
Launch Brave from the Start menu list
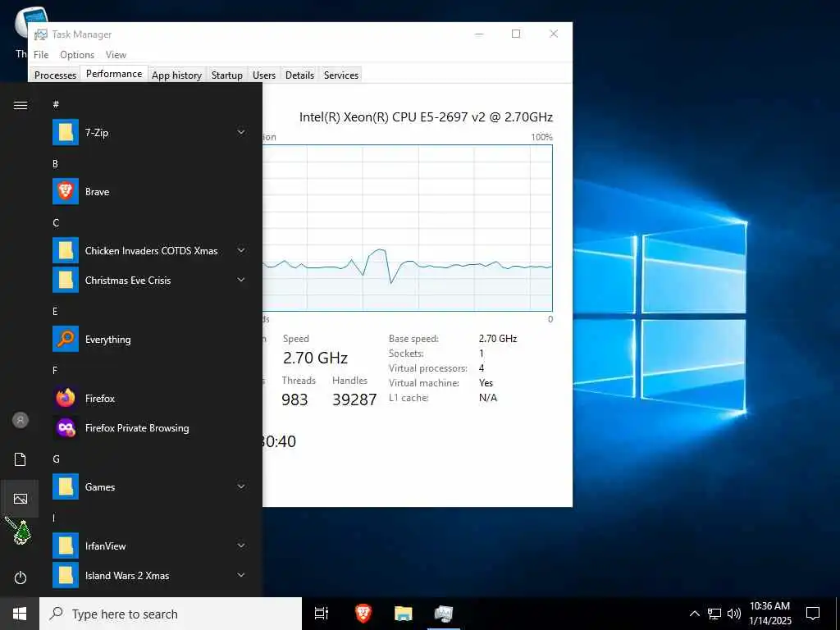click(x=66, y=191)
